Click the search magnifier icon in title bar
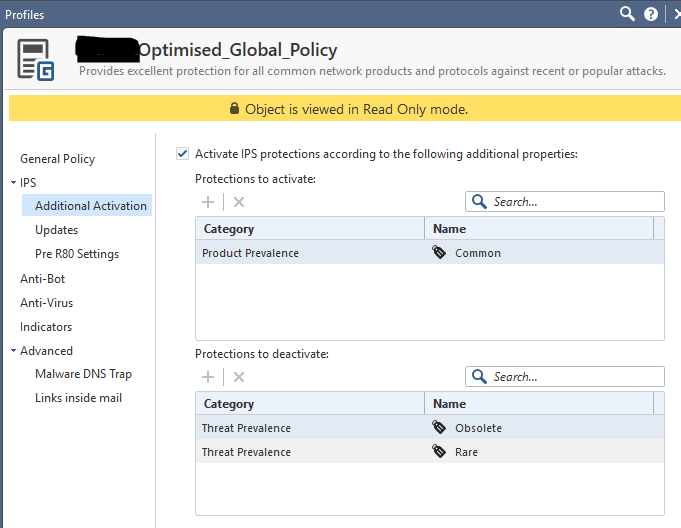The height and width of the screenshot is (528, 681). [x=627, y=14]
